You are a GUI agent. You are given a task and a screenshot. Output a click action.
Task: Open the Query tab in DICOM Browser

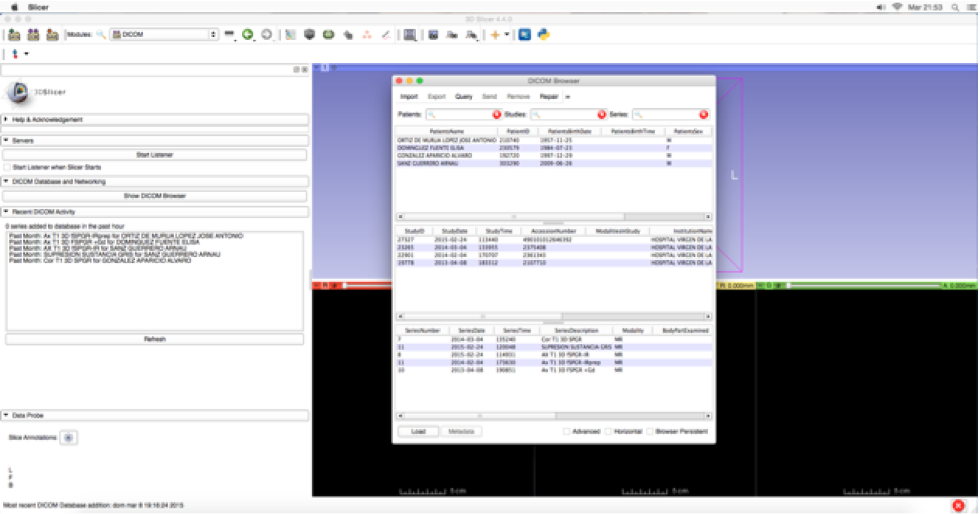[x=464, y=97]
